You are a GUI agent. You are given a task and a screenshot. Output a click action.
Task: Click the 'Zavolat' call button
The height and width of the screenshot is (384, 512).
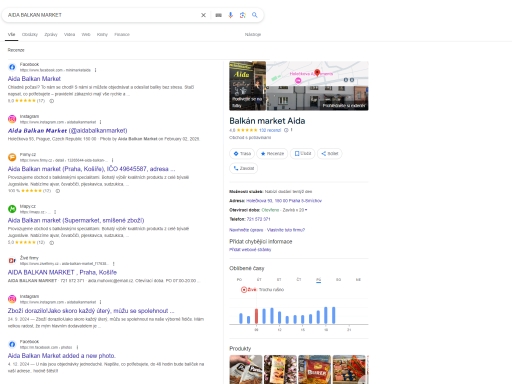244,168
